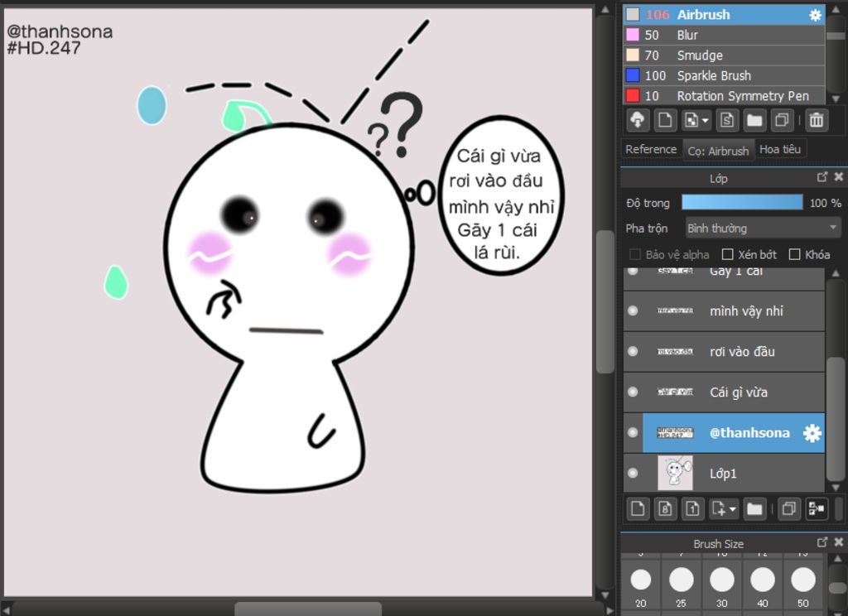Open the Hoa tiêu tab
848x616 pixels.
tap(780, 149)
